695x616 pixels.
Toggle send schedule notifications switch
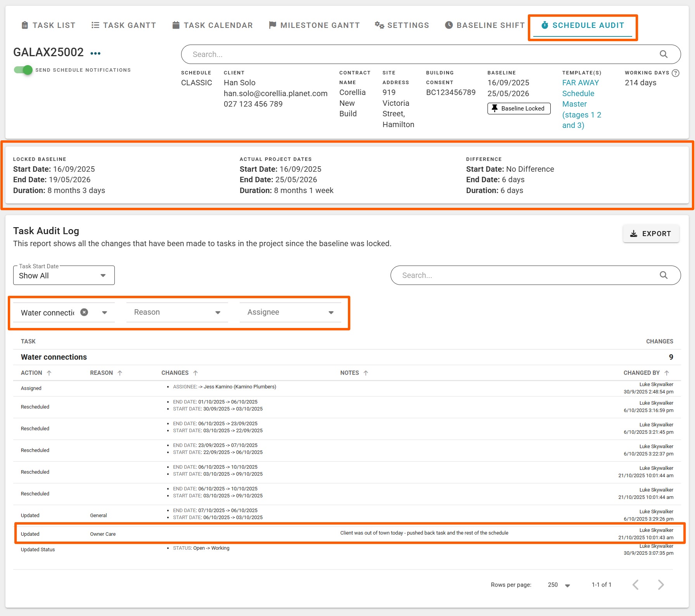(x=23, y=70)
